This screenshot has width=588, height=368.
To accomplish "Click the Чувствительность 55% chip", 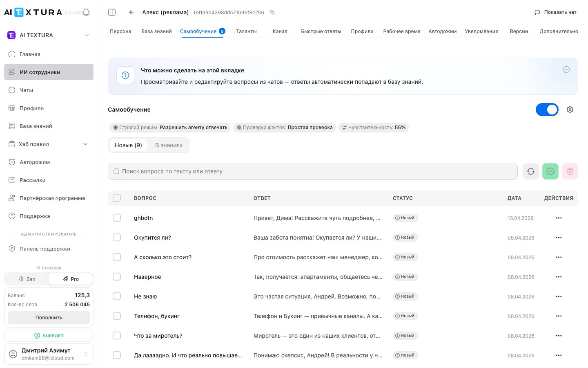I will (374, 128).
